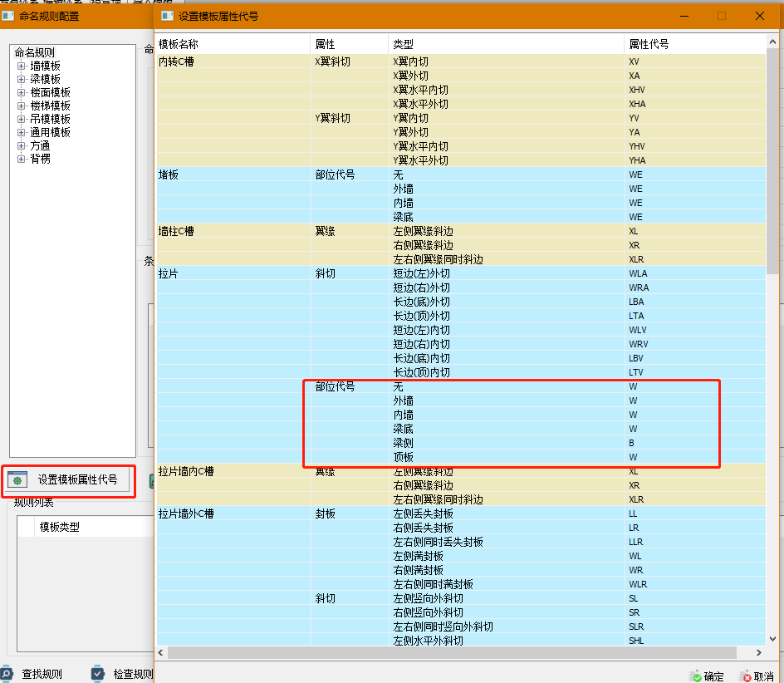Click the horizontal scrollbar right arrow

759,653
